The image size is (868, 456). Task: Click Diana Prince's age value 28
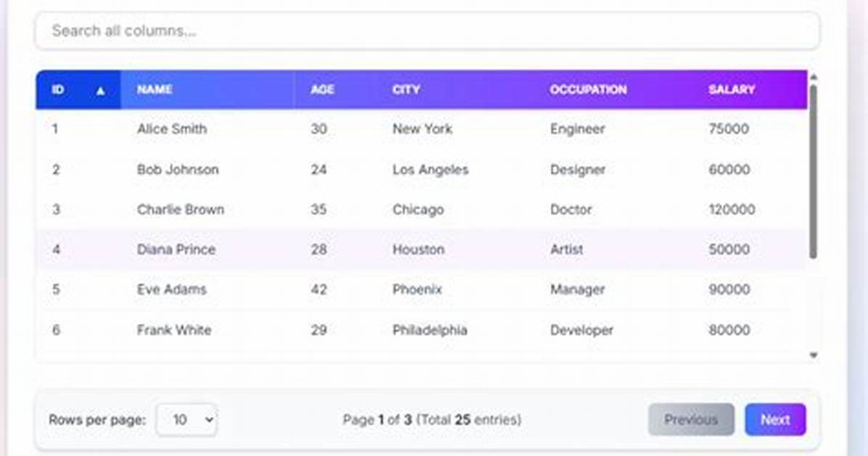(x=319, y=249)
